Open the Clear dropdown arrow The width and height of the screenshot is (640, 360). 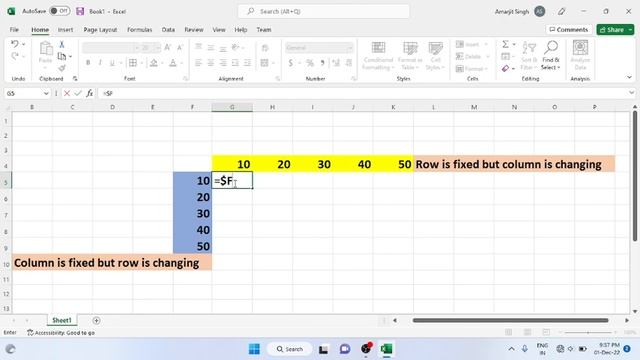click(513, 69)
